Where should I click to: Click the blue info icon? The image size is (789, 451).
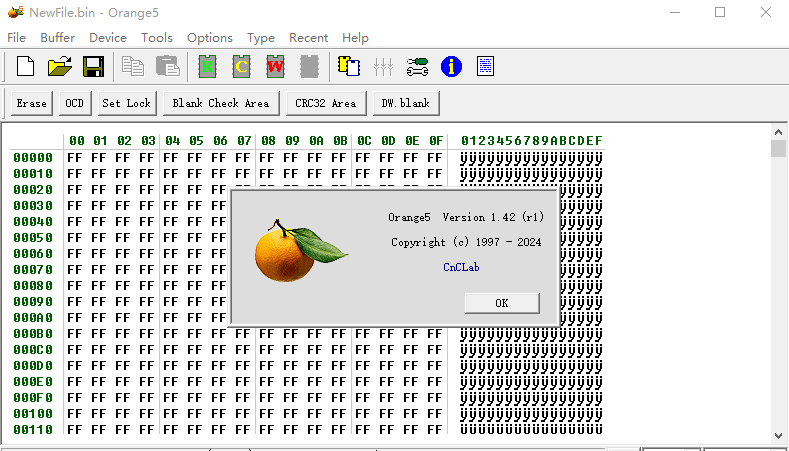tap(452, 67)
